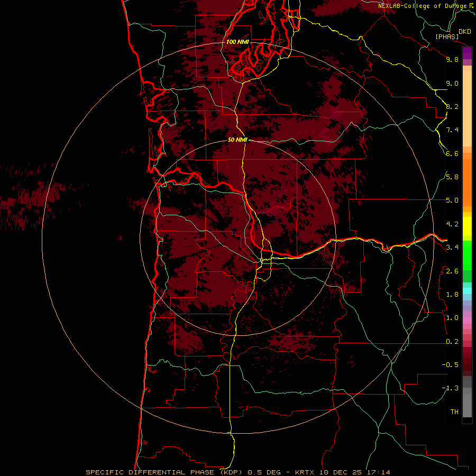Click the 8.2 legend value

point(452,106)
